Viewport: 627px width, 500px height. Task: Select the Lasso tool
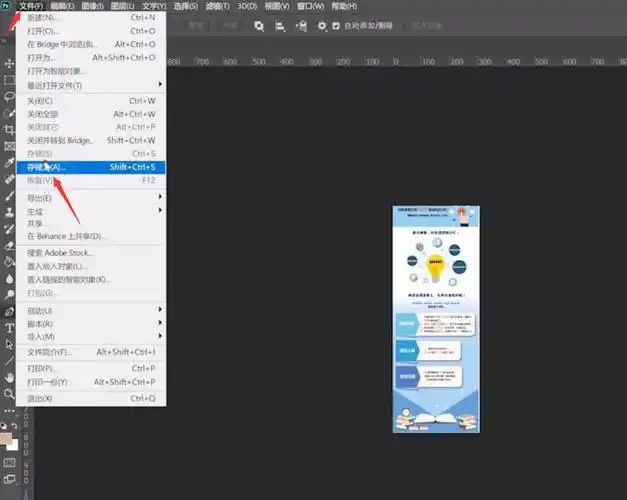10,97
